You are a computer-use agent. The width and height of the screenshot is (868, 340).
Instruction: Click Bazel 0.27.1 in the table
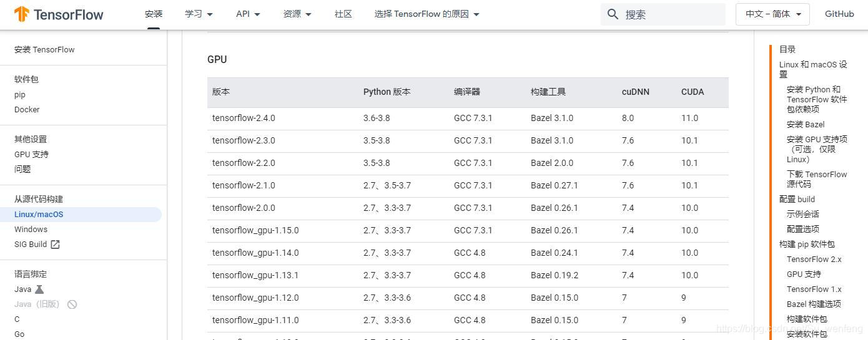coord(555,185)
